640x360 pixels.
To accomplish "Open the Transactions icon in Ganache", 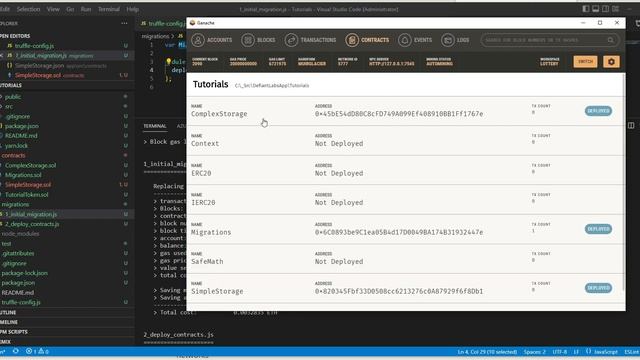I will tap(291, 40).
